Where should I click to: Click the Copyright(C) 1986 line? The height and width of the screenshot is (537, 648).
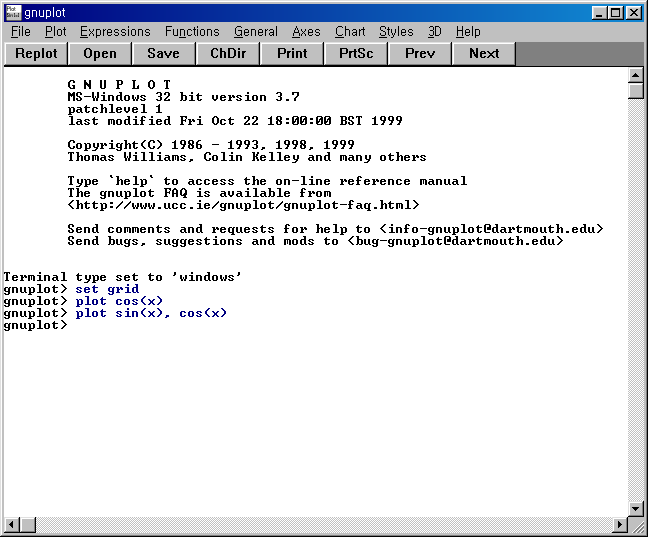coord(211,145)
